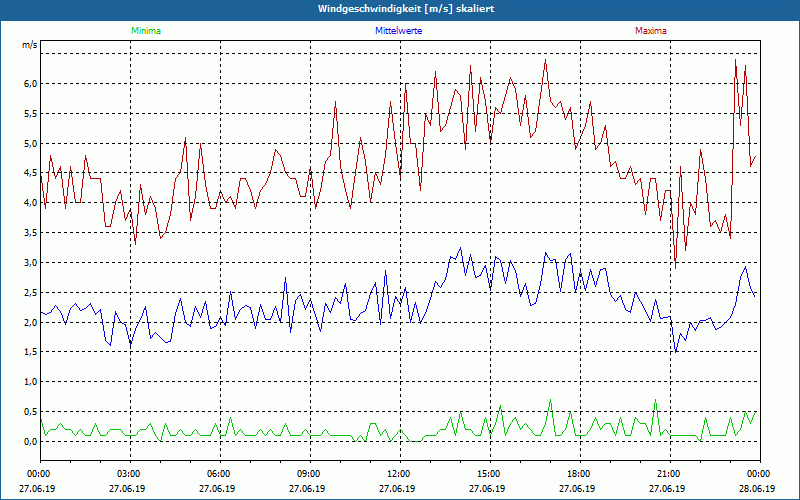800x500 pixels.
Task: Click the 4,5 y-axis value
Action: (31, 173)
